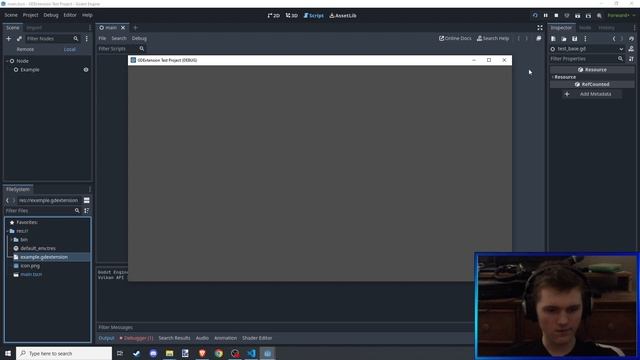Select the Scene dock tab
The width and height of the screenshot is (640, 360).
point(13,28)
